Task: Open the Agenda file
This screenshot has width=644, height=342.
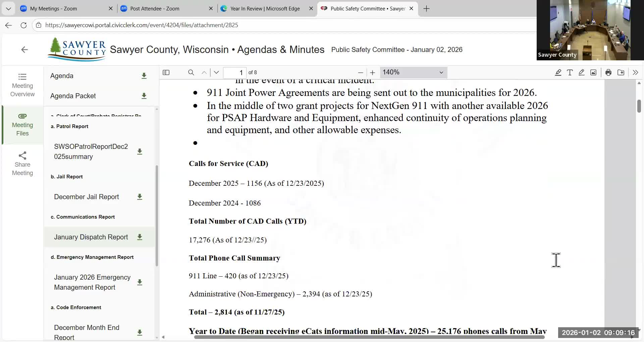Action: point(62,76)
